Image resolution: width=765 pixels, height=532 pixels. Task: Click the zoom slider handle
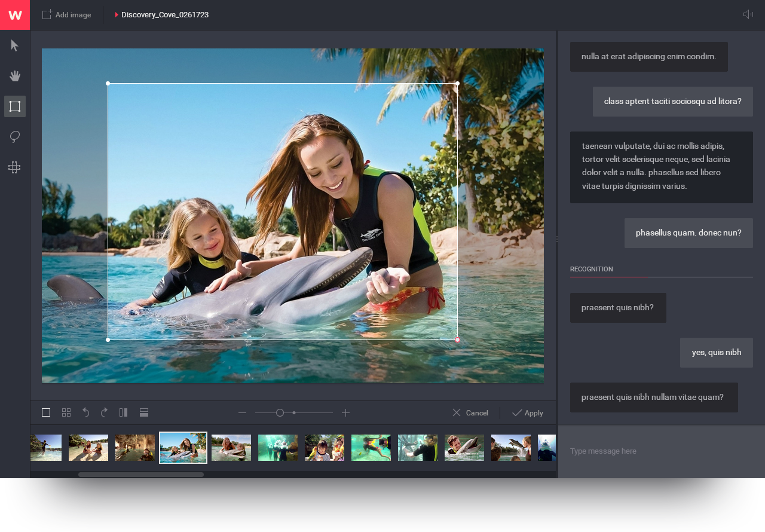click(x=280, y=412)
